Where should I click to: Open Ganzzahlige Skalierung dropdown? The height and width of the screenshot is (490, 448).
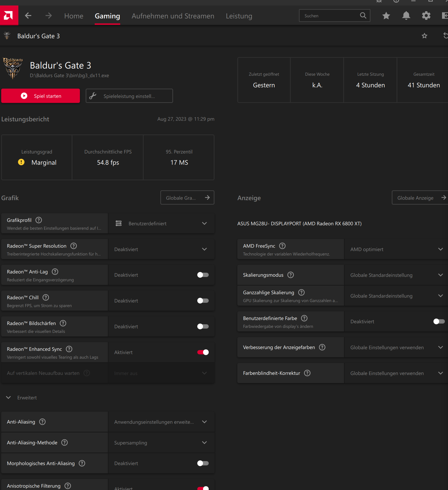click(x=396, y=296)
